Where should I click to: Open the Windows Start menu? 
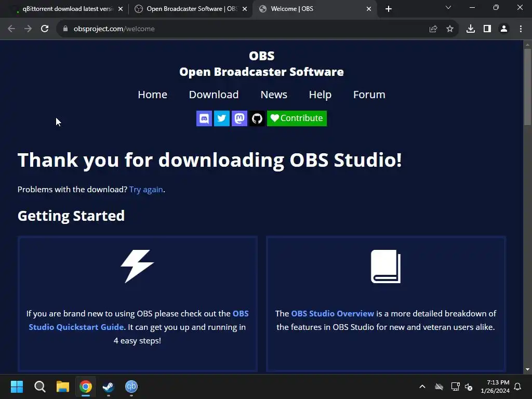click(17, 387)
